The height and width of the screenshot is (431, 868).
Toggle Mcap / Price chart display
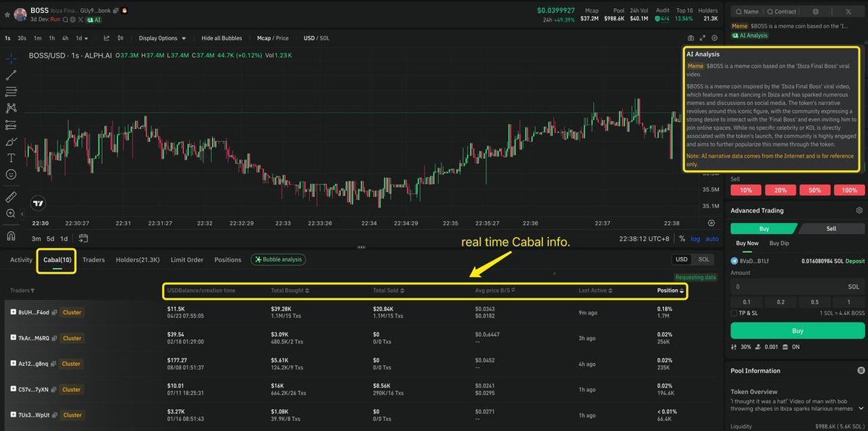tap(272, 38)
